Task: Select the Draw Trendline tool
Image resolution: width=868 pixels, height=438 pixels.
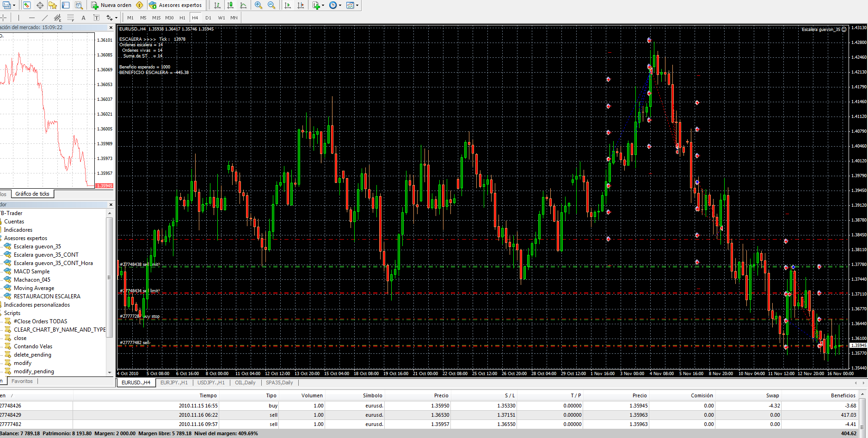Action: tap(45, 18)
